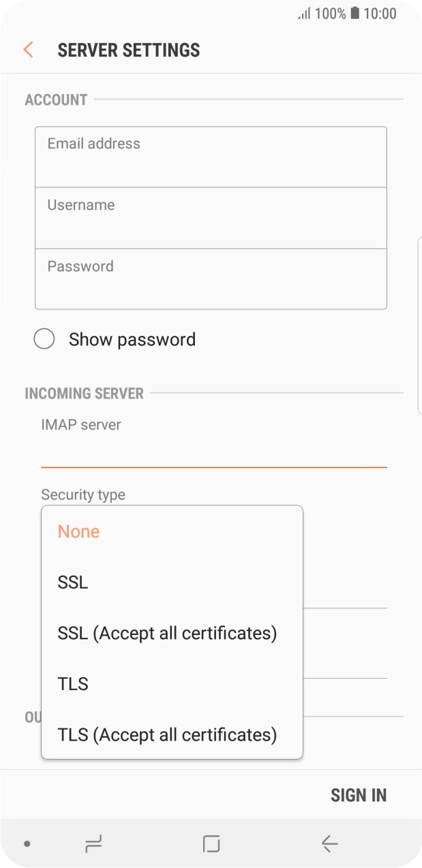Image resolution: width=422 pixels, height=868 pixels.
Task: Enable the Show password option
Action: pyautogui.click(x=44, y=339)
